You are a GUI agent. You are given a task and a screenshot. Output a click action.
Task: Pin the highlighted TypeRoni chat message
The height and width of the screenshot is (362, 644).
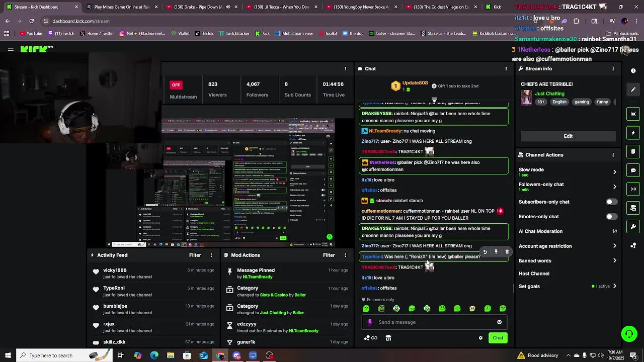[x=496, y=252]
